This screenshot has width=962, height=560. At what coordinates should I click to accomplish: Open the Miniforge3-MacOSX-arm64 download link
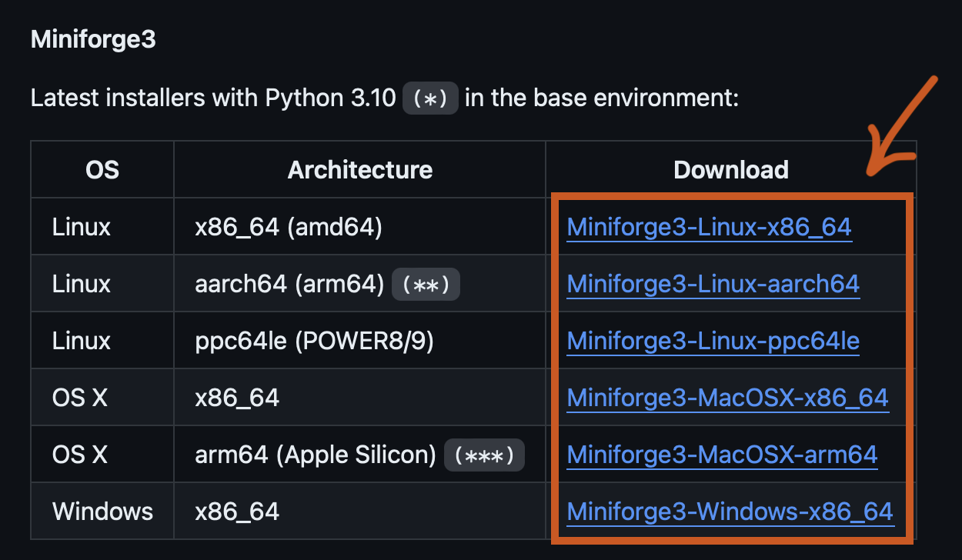(722, 455)
